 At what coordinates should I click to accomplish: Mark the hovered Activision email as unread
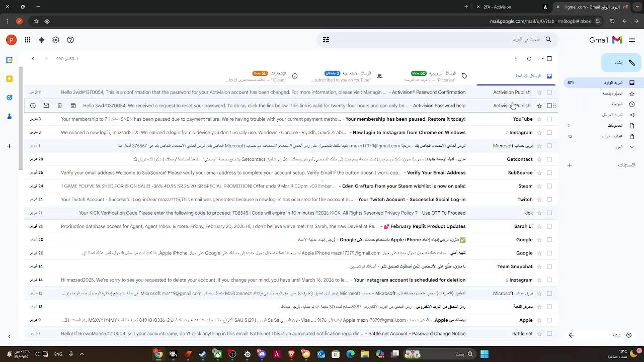click(x=46, y=106)
